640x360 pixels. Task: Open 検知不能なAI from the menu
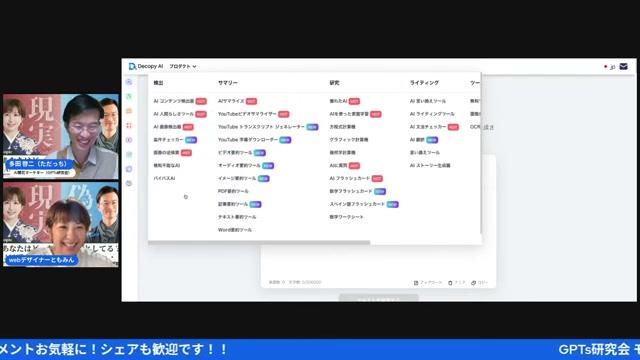point(167,165)
